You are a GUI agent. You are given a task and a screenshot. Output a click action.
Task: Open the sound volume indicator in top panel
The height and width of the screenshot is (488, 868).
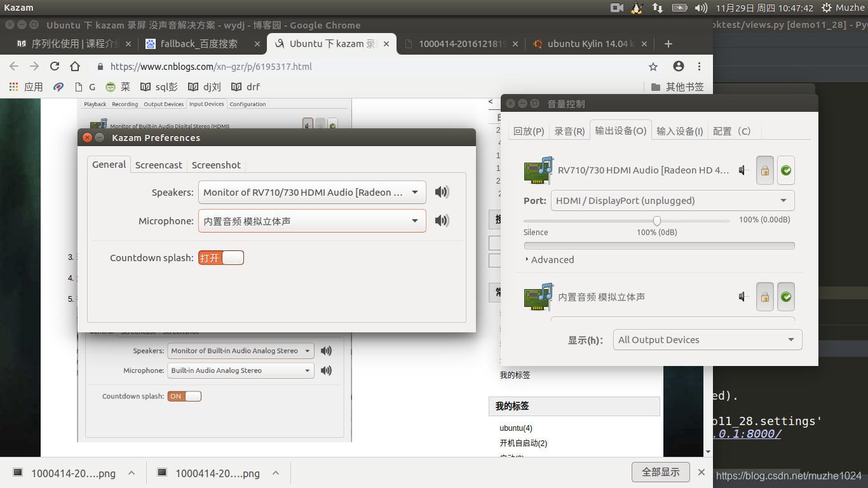(701, 8)
